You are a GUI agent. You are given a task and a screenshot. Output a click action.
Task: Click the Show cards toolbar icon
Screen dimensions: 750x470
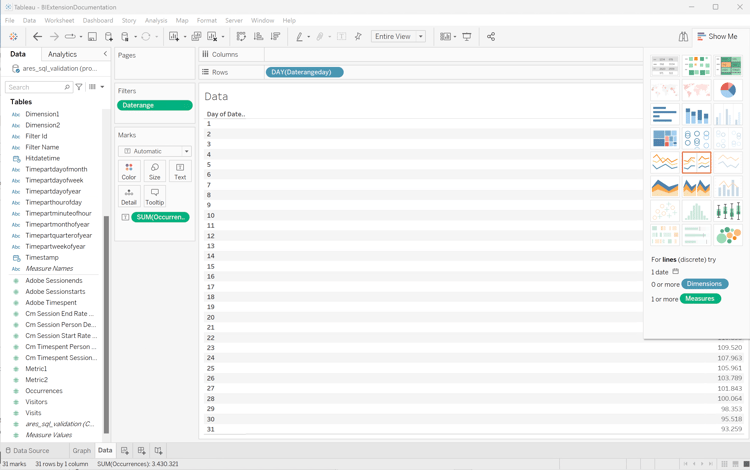coord(445,37)
